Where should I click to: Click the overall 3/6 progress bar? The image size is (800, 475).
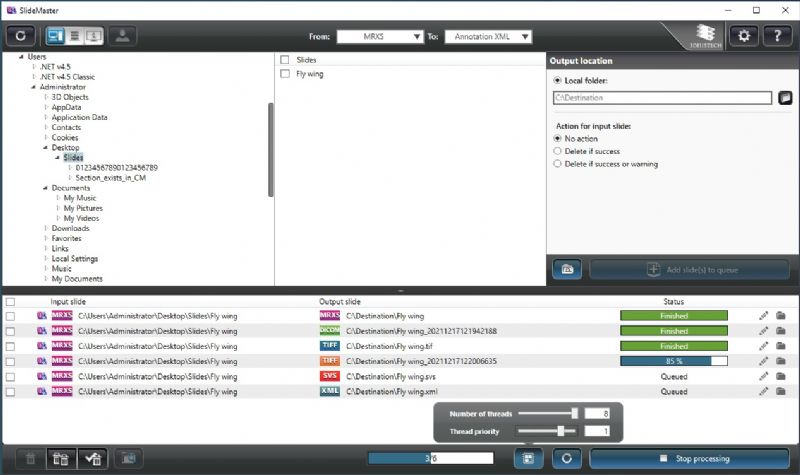(431, 458)
